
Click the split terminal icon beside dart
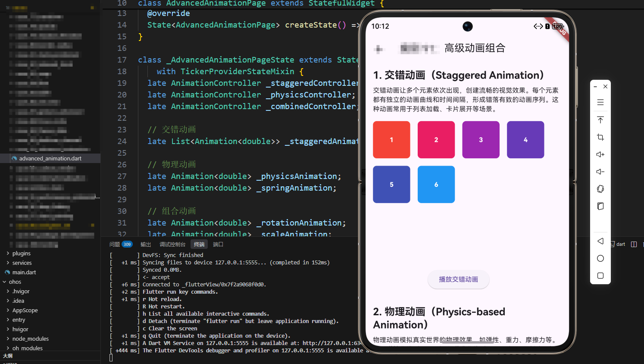634,244
